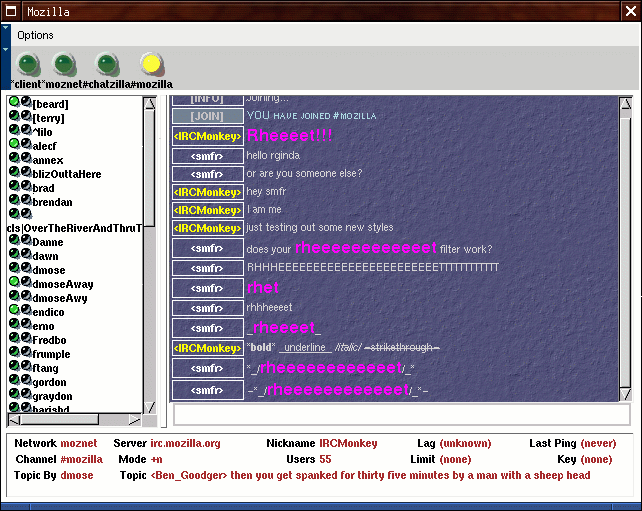The width and height of the screenshot is (642, 511).
Task: Click the op status dot beside brendan
Action: 14,200
